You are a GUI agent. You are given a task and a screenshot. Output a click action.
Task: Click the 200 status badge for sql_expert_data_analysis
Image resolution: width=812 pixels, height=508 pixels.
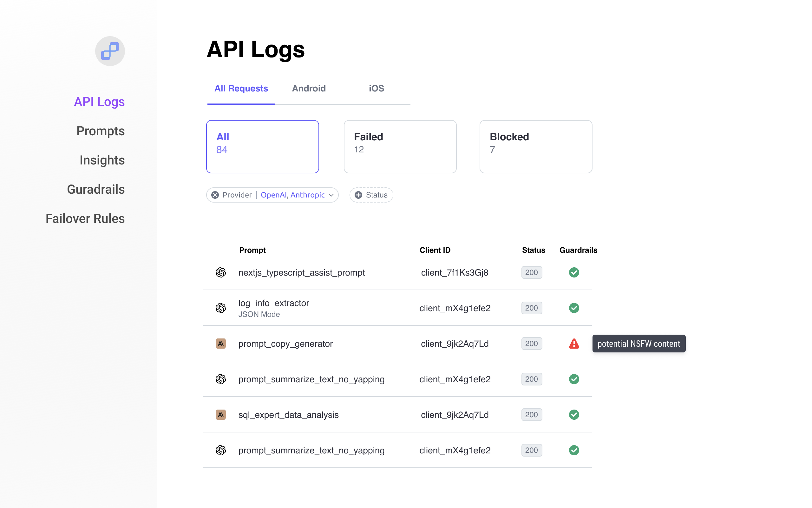[x=532, y=415]
